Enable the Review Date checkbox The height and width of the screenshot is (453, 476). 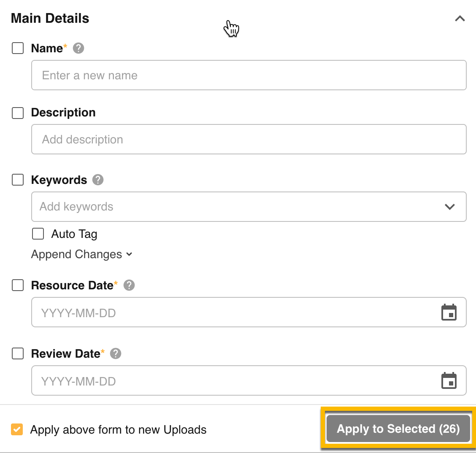click(x=17, y=354)
